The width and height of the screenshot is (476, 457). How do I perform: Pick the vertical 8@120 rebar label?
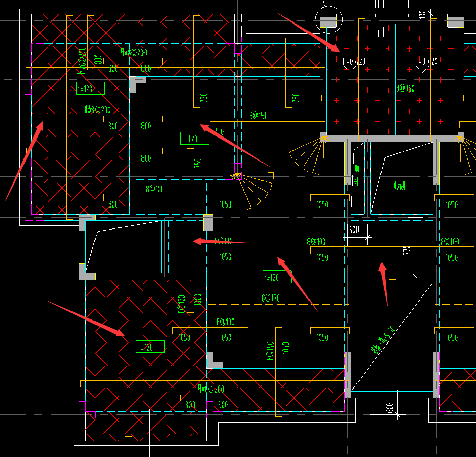(181, 304)
